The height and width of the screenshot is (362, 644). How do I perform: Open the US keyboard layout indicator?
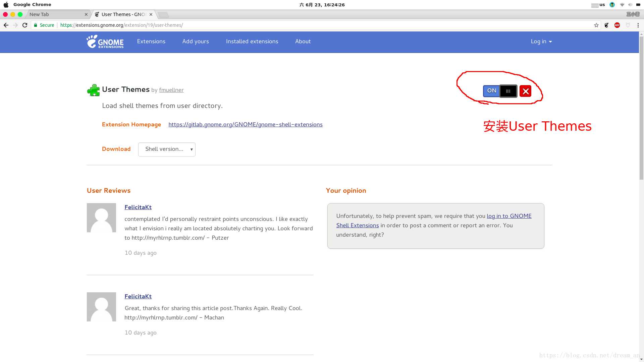tap(598, 5)
